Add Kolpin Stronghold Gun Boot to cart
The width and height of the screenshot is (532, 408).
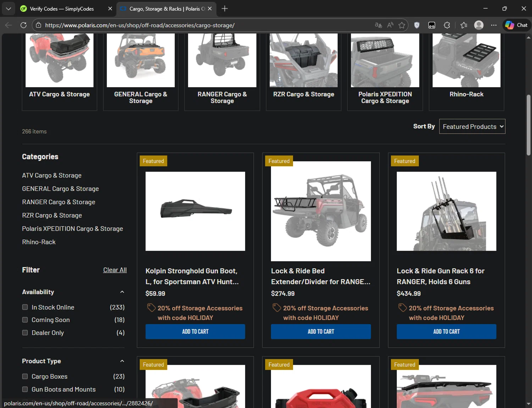pos(195,331)
